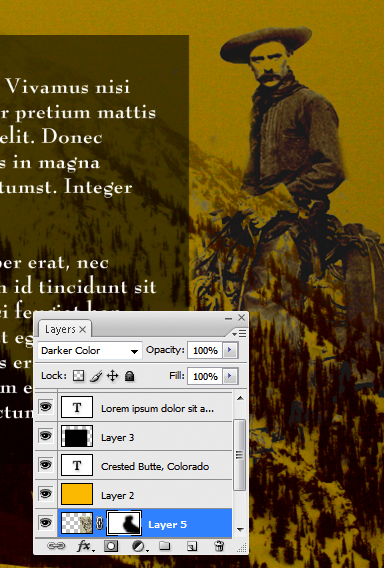
Task: Select the Layers tab
Action: 65,329
